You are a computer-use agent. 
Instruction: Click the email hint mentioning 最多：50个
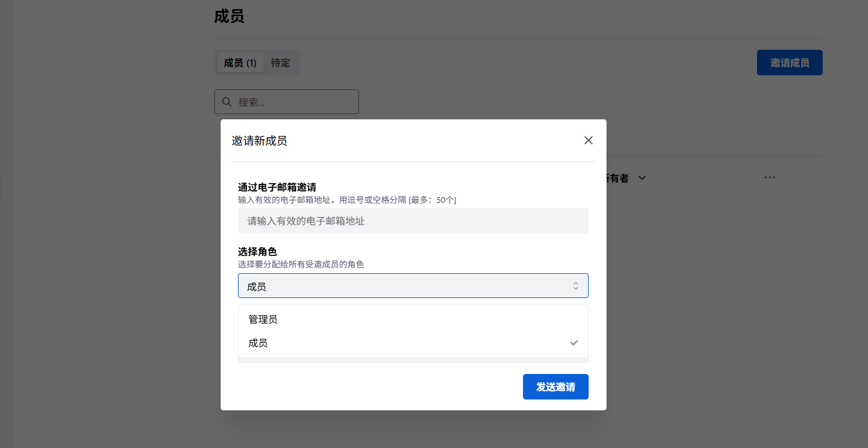pos(347,200)
